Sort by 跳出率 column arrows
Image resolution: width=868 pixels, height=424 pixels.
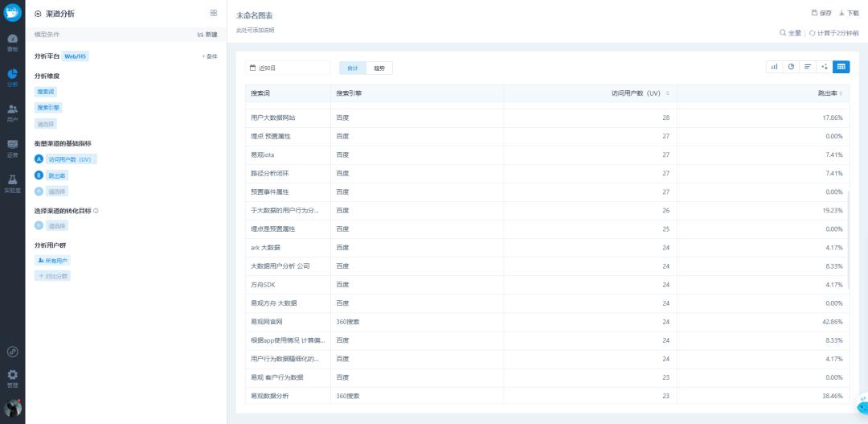coord(841,93)
